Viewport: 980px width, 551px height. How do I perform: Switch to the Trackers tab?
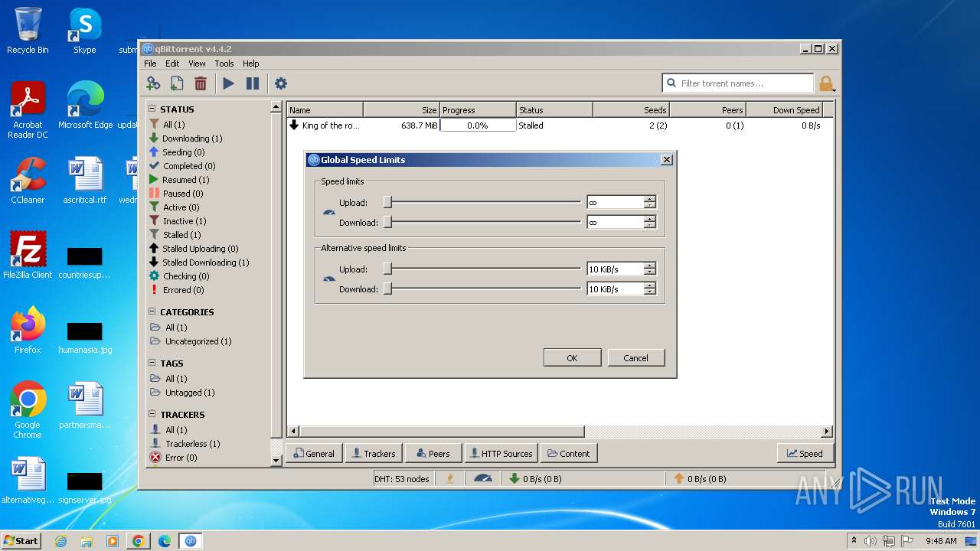(x=374, y=453)
